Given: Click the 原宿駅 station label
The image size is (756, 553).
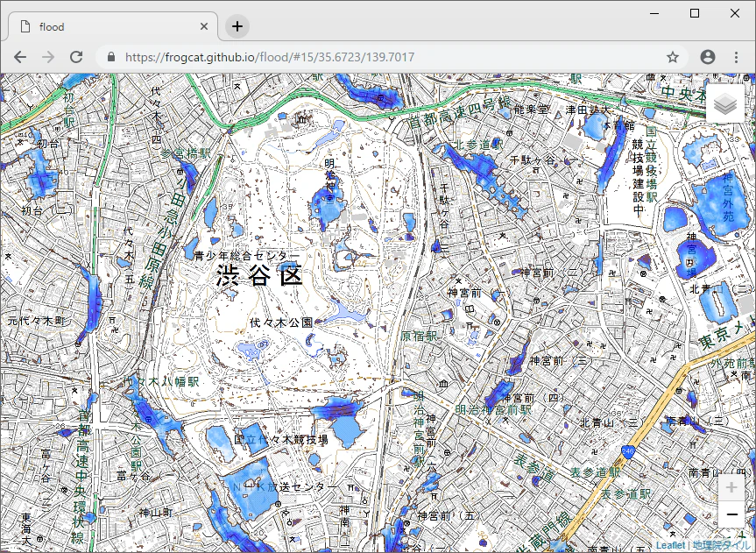Looking at the screenshot, I should [x=419, y=336].
